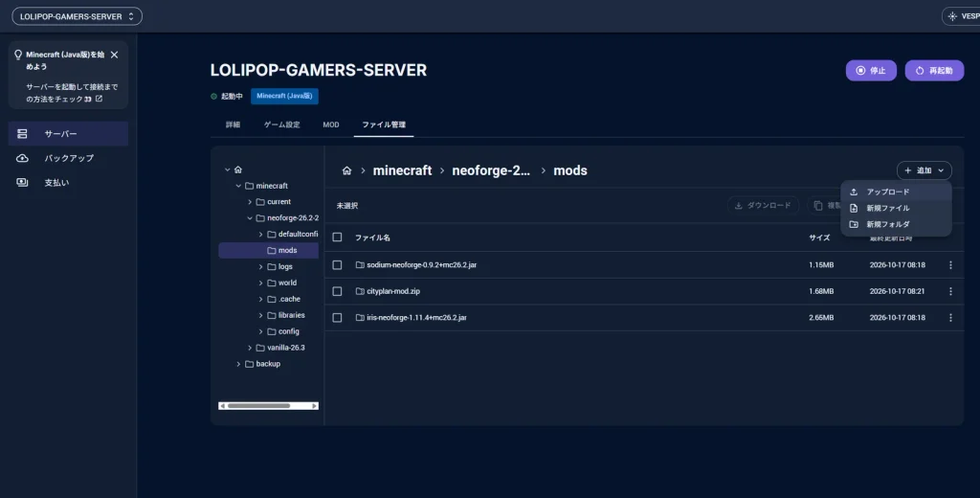The image size is (980, 498).
Task: Click the home icon in breadcrumb
Action: click(346, 170)
